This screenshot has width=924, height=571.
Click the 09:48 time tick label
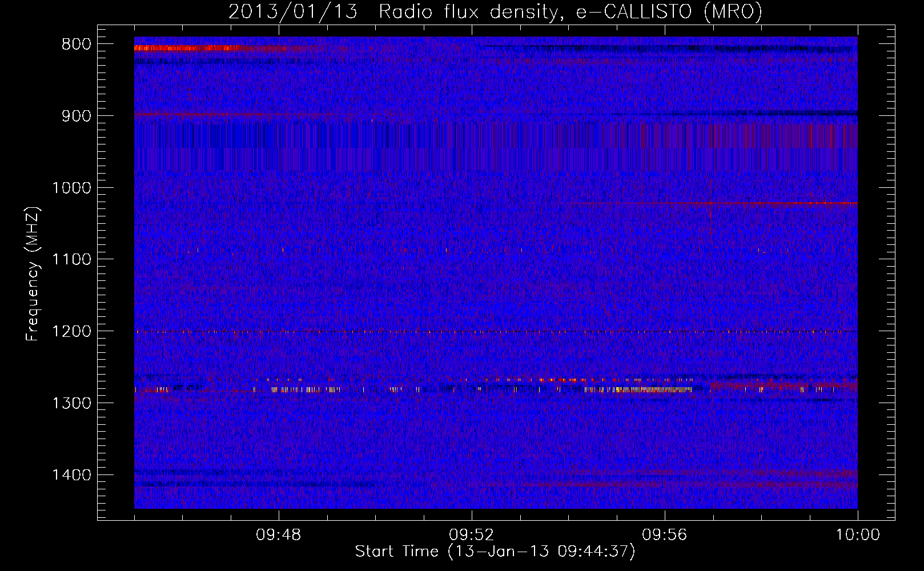[x=279, y=535]
